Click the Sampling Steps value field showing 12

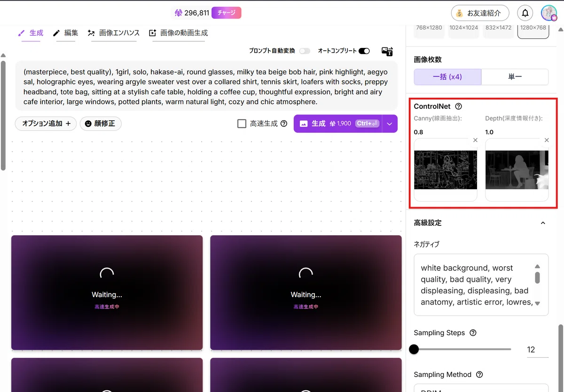[x=537, y=350]
